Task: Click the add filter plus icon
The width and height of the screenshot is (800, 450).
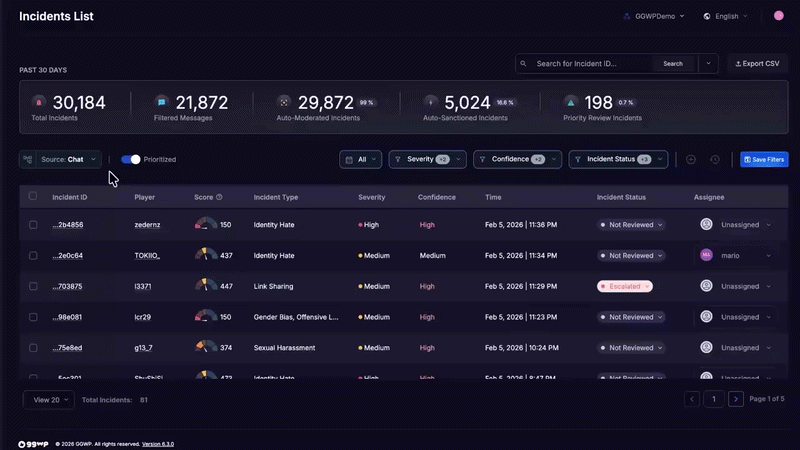Action: pos(690,159)
